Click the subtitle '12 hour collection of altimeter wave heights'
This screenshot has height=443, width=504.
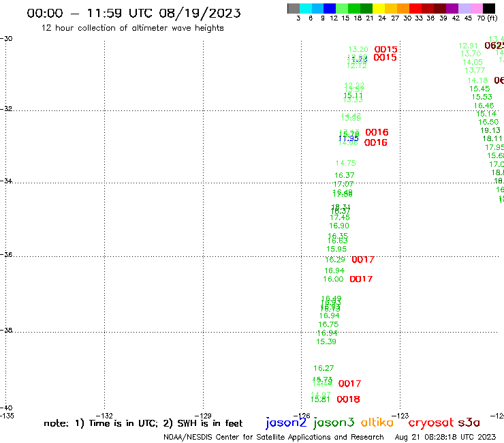click(132, 28)
